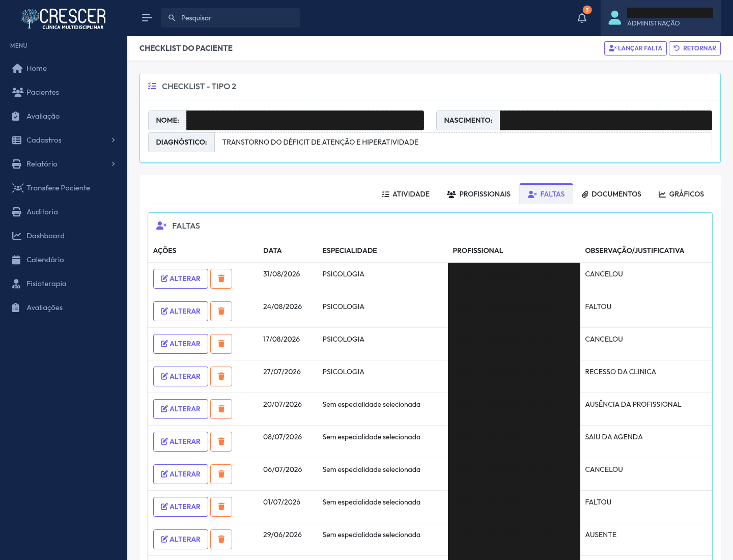This screenshot has width=733, height=560.
Task: Delete the 06/07/2026 absence via trash icon
Action: click(221, 474)
